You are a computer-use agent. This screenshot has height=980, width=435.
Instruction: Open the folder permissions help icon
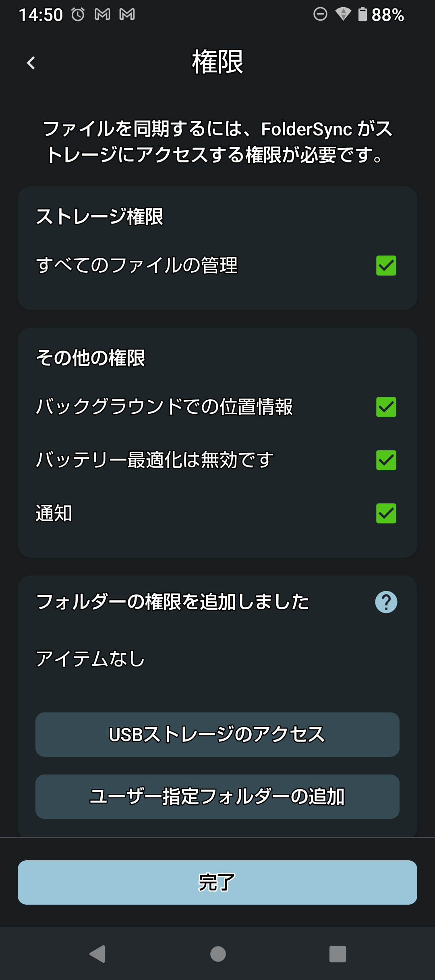(386, 602)
